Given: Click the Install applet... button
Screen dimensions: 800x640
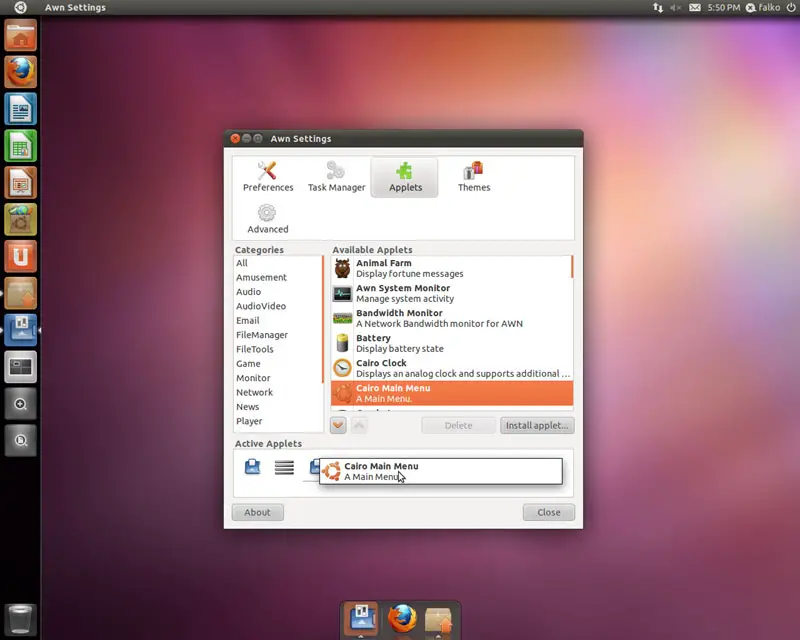Looking at the screenshot, I should pos(537,425).
